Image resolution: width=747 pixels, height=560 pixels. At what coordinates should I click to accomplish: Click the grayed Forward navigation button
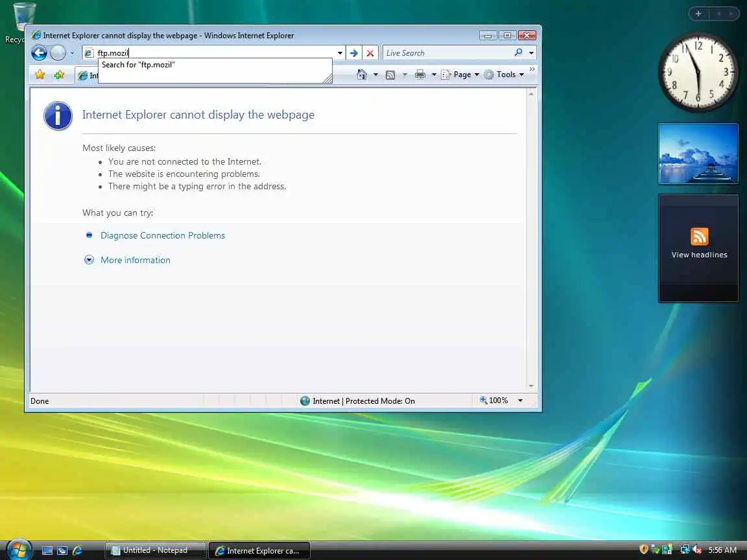pyautogui.click(x=58, y=53)
